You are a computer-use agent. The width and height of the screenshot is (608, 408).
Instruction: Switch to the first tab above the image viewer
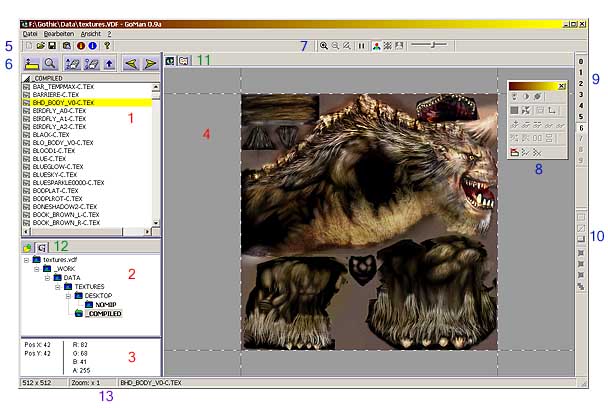pyautogui.click(x=170, y=61)
